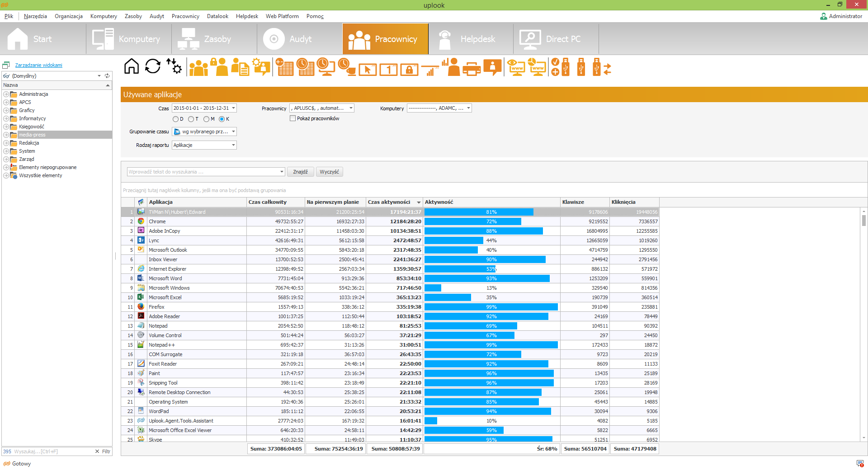Select the Redakcja group in the tree

(29, 143)
